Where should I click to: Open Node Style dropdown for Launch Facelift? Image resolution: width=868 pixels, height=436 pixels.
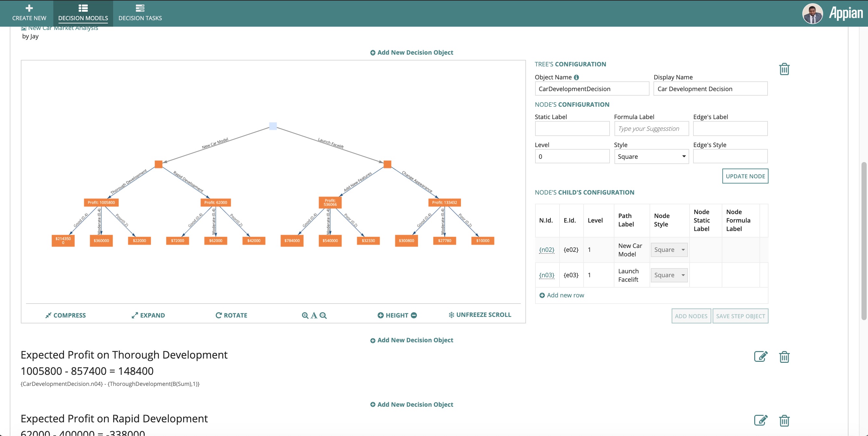(669, 275)
